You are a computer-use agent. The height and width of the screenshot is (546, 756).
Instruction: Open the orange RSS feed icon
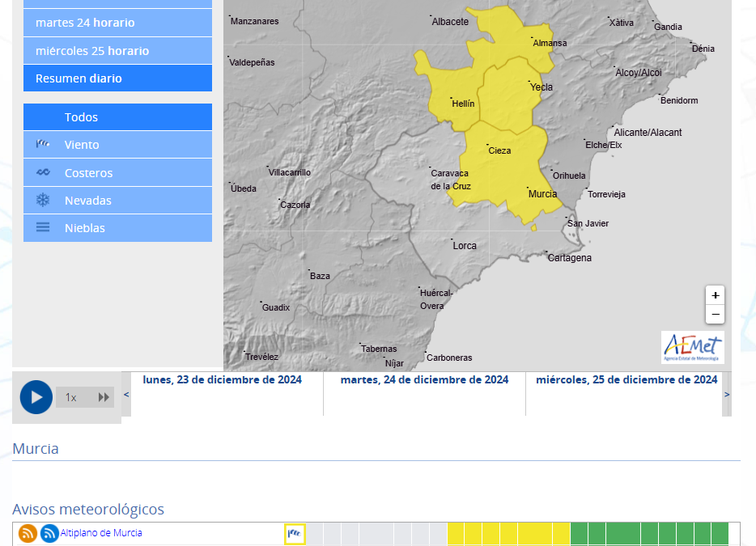(x=28, y=534)
